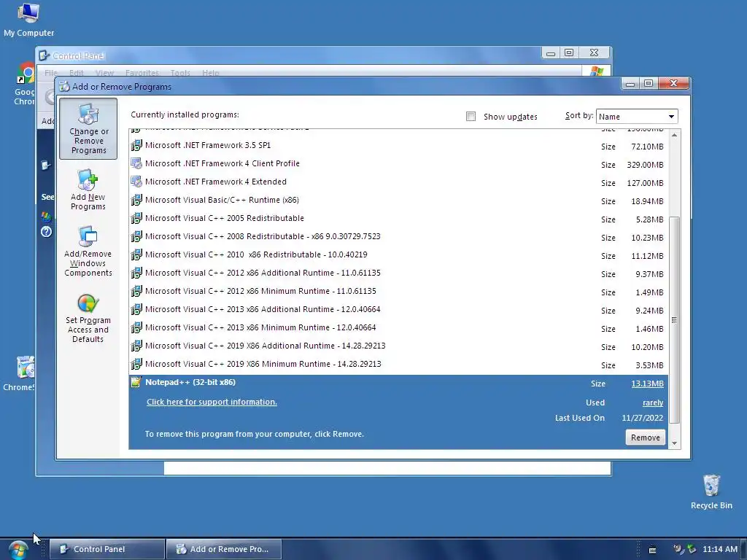Click the 329.00MB size value
Image resolution: width=747 pixels, height=560 pixels.
point(645,165)
